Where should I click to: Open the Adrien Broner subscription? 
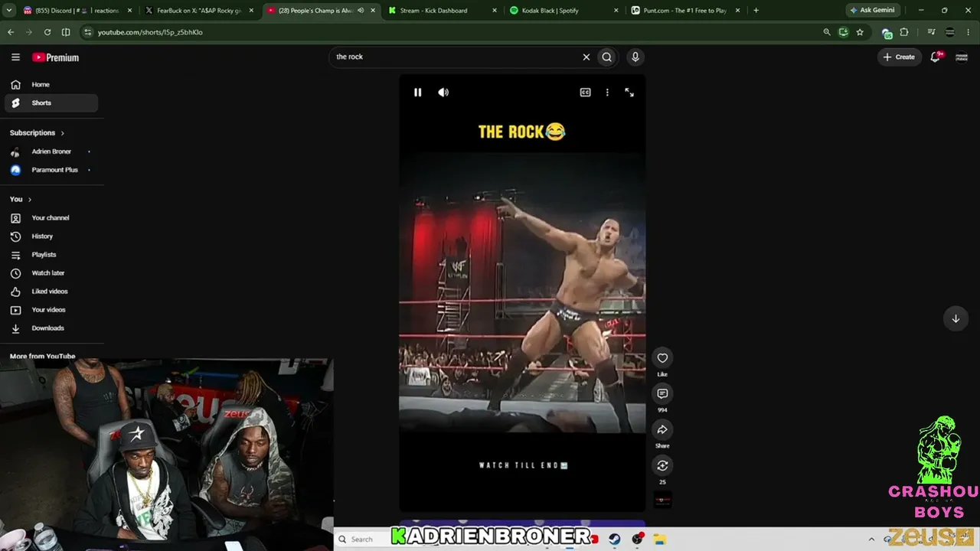(51, 152)
